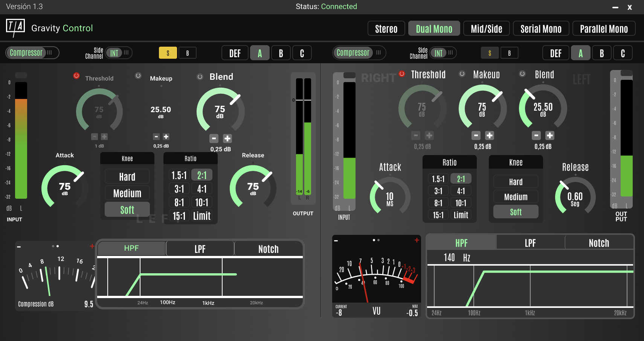644x341 pixels.
Task: Decrease left Blend with minus button
Action: 214,139
